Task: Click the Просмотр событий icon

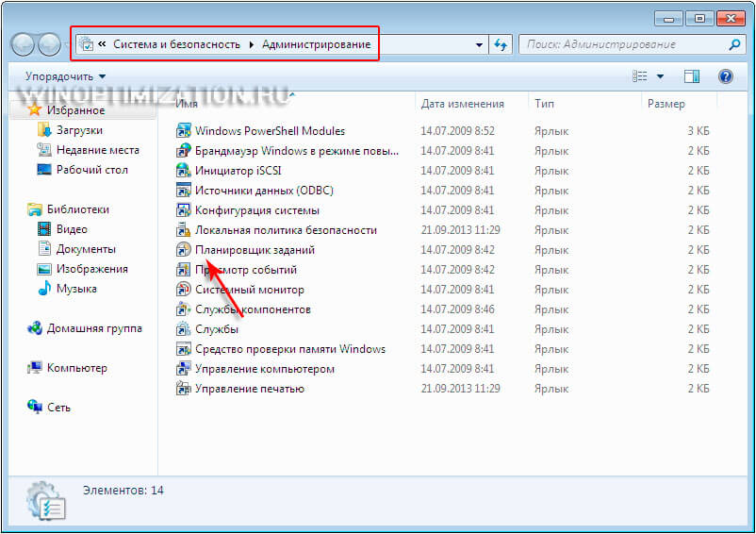Action: tap(183, 269)
